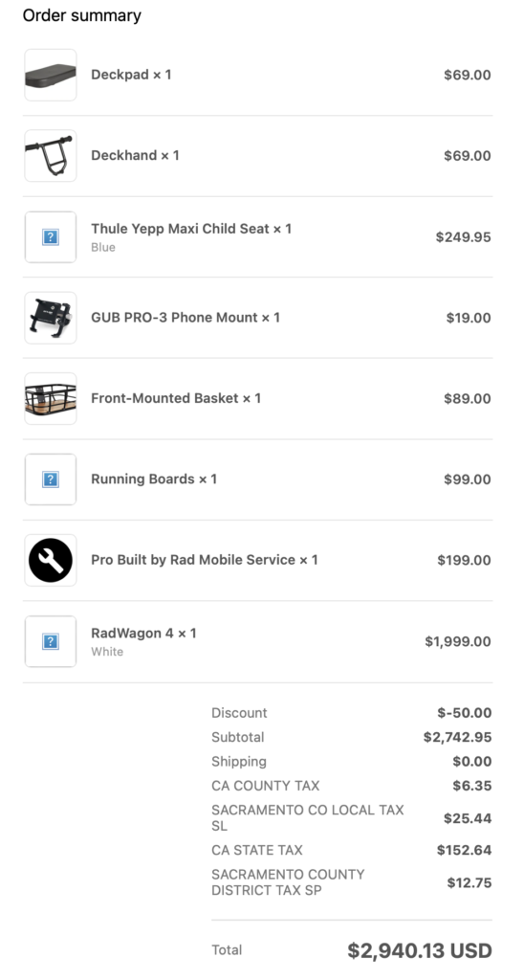Open the Front-Mounted Basket product image
Image resolution: width=524 pixels, height=980 pixels.
51,399
